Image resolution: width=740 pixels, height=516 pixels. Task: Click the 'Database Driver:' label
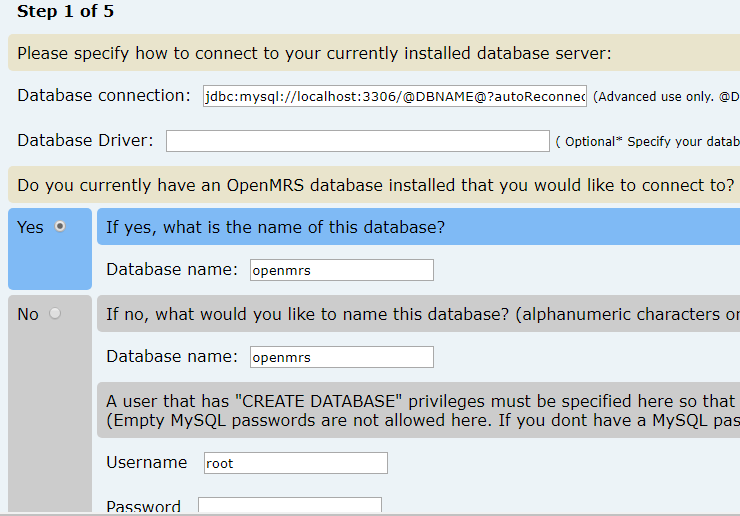[85, 141]
